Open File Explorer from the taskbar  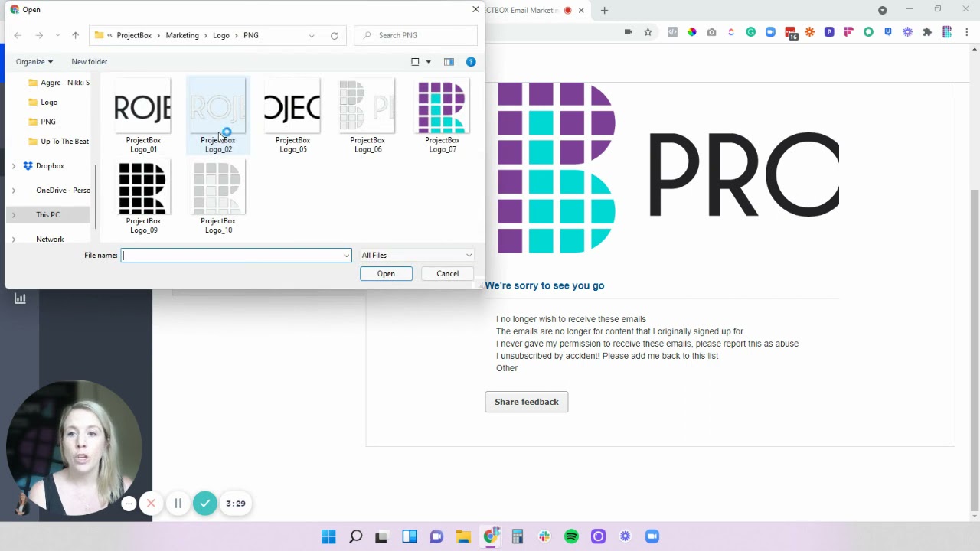click(463, 536)
